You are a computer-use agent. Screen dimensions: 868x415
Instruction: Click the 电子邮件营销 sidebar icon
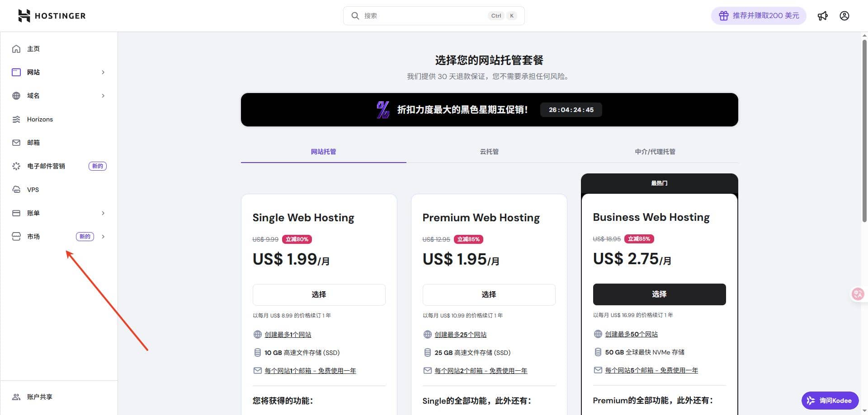pyautogui.click(x=16, y=166)
